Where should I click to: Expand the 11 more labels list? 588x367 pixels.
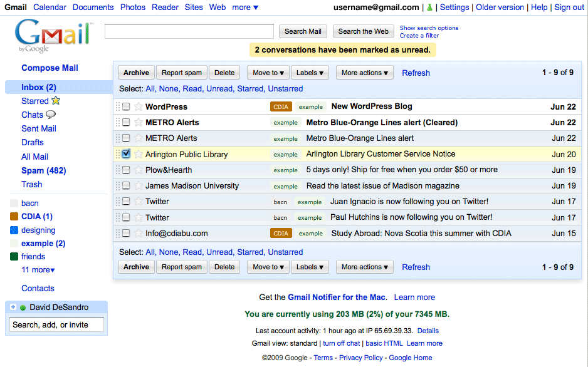pyautogui.click(x=38, y=269)
